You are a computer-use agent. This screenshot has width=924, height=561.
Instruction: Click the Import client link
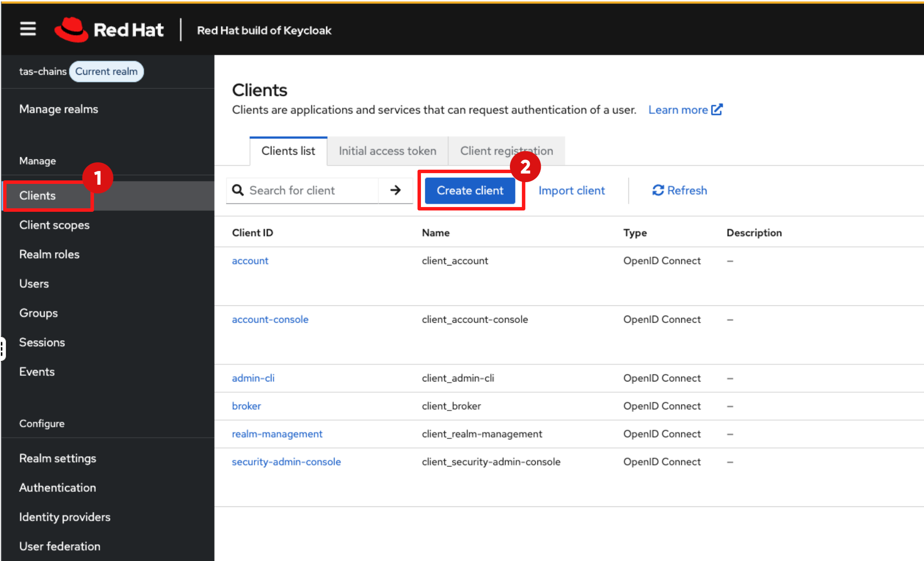(x=571, y=190)
